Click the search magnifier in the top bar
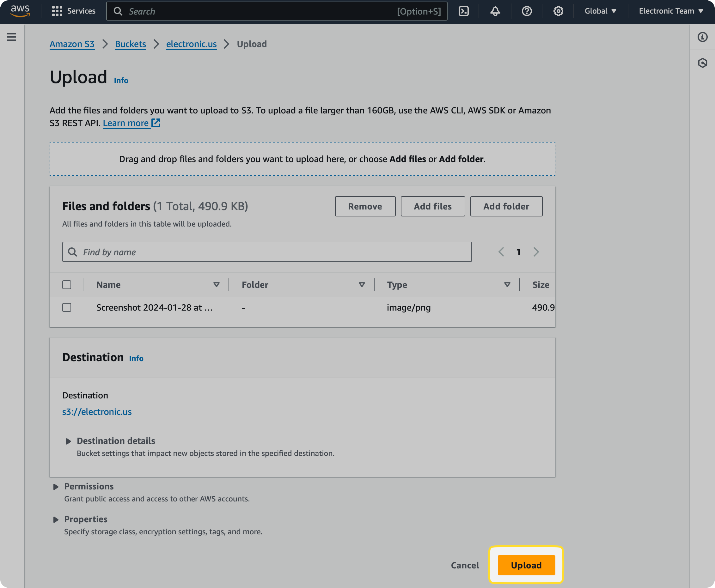This screenshot has height=588, width=715. point(118,11)
